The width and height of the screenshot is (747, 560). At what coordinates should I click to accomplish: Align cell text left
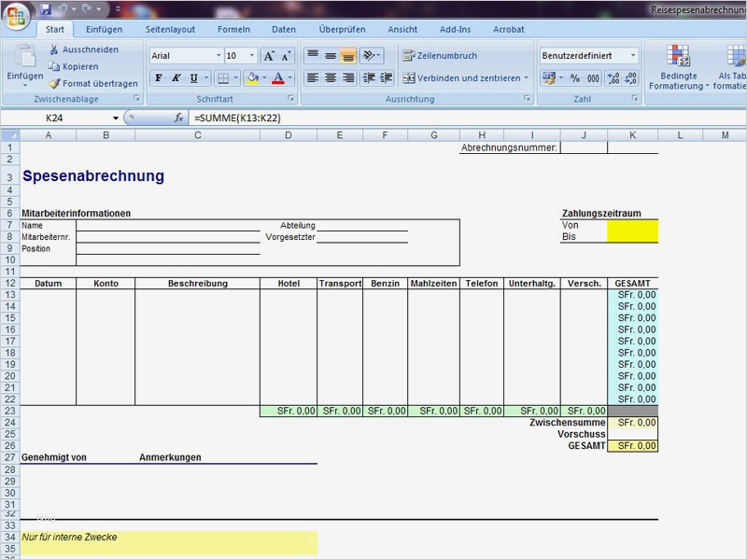pyautogui.click(x=313, y=77)
